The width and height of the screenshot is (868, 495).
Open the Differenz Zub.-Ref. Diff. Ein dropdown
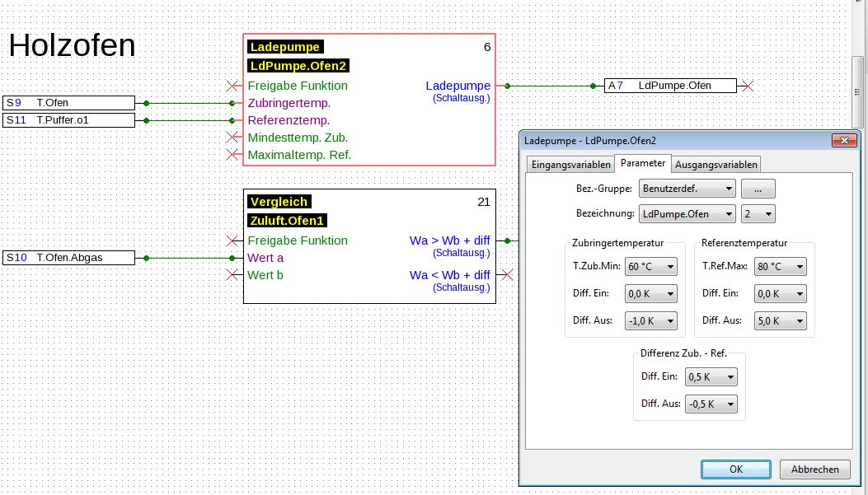pos(710,376)
